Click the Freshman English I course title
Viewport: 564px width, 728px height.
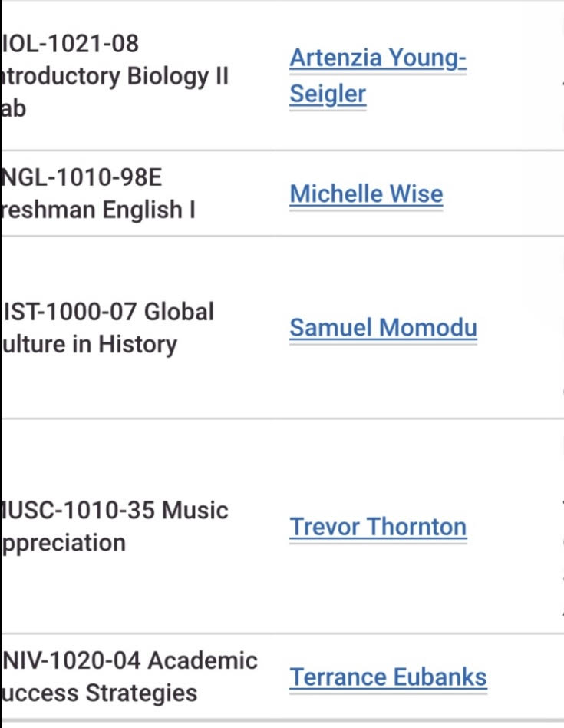pos(98,210)
